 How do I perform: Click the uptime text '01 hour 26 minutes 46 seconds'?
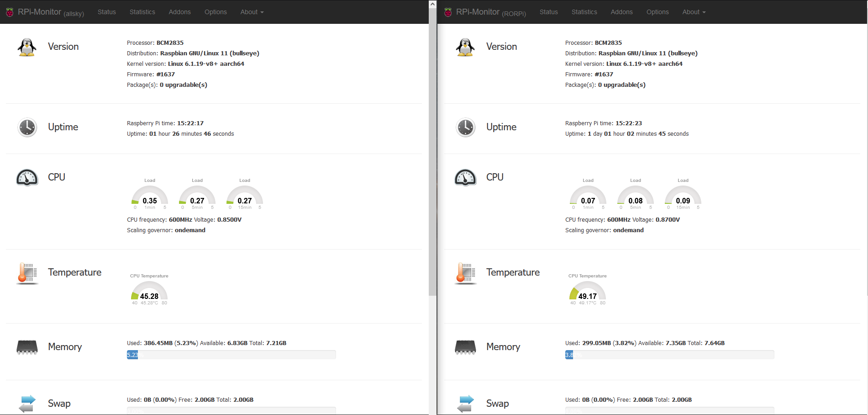(192, 134)
